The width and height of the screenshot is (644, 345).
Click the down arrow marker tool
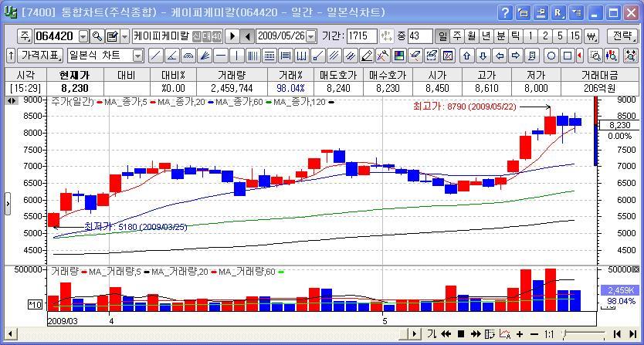click(483, 56)
